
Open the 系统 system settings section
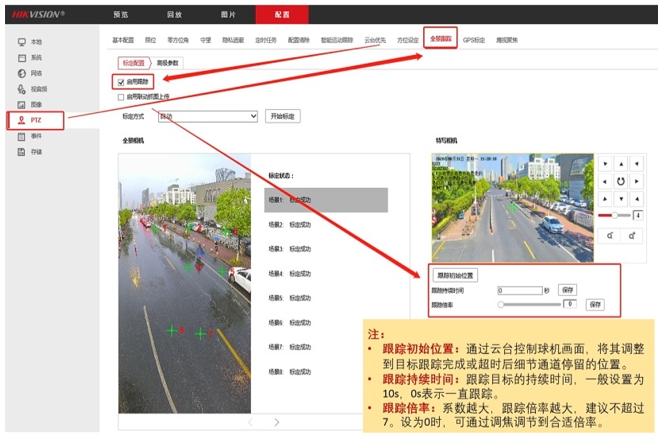(35, 58)
